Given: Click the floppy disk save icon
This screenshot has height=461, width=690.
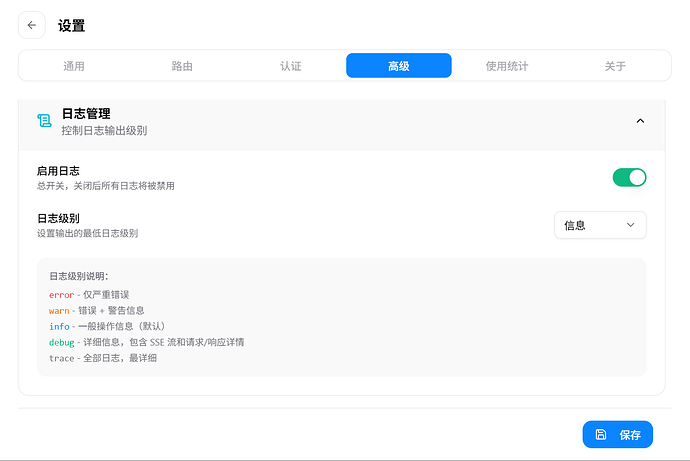Looking at the screenshot, I should click(x=601, y=435).
